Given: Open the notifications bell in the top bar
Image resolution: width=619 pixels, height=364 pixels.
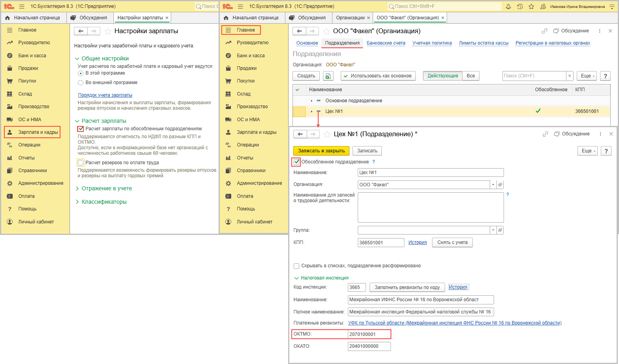Looking at the screenshot, I should [x=508, y=6].
